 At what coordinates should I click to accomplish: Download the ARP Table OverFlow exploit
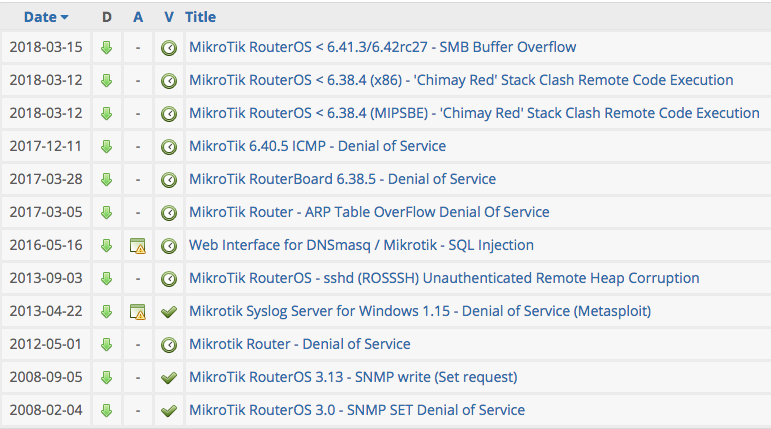[107, 212]
